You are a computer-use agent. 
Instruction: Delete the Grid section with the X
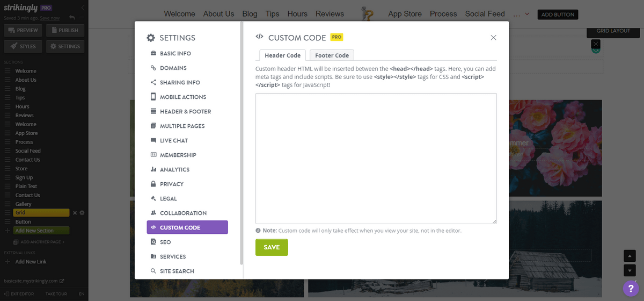pyautogui.click(x=75, y=213)
